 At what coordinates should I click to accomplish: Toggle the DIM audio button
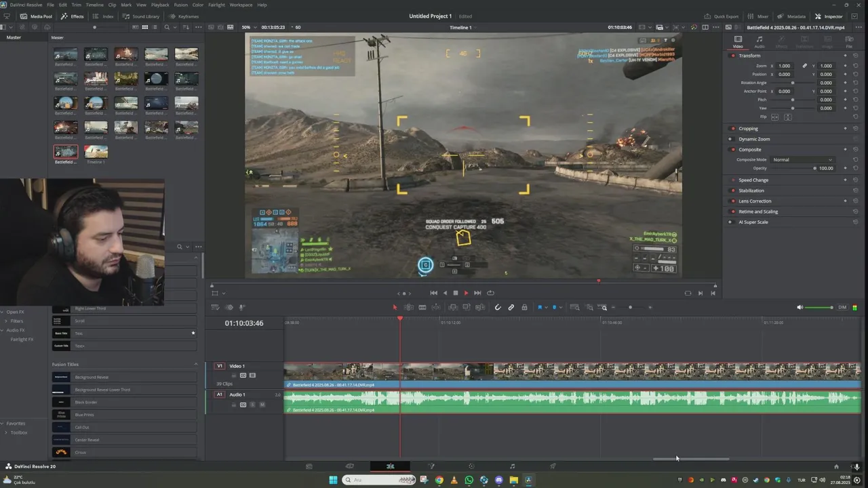[842, 308]
